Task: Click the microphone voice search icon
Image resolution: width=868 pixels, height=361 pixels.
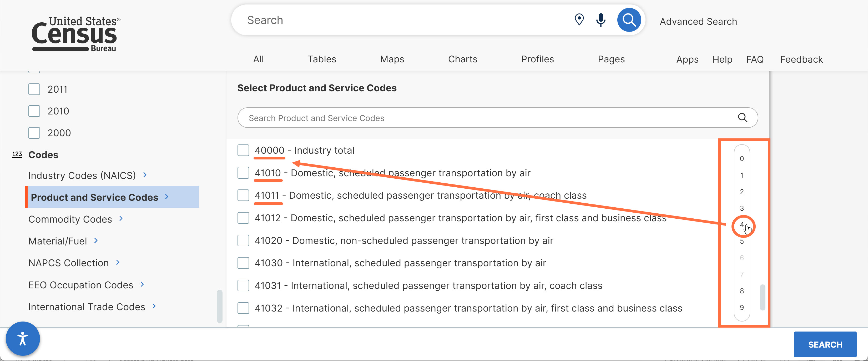Action: click(600, 20)
